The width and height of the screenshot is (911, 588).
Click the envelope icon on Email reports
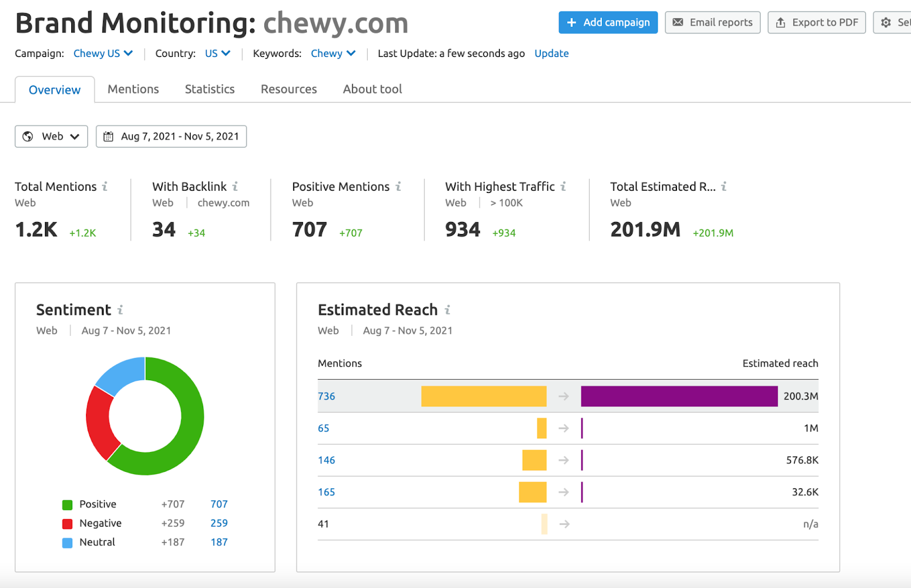(678, 22)
